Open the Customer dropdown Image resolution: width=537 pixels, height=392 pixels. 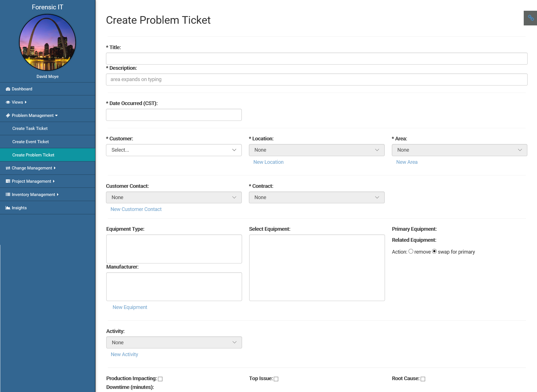click(174, 150)
